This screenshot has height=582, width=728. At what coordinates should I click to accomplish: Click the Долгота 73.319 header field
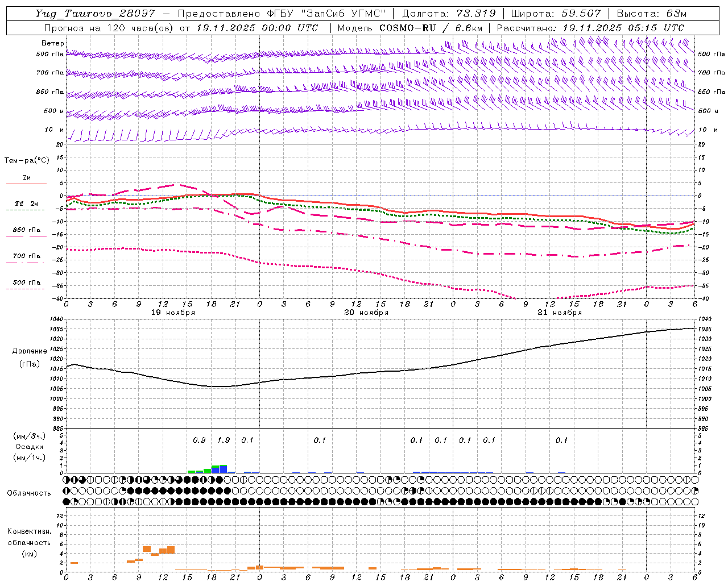449,14
